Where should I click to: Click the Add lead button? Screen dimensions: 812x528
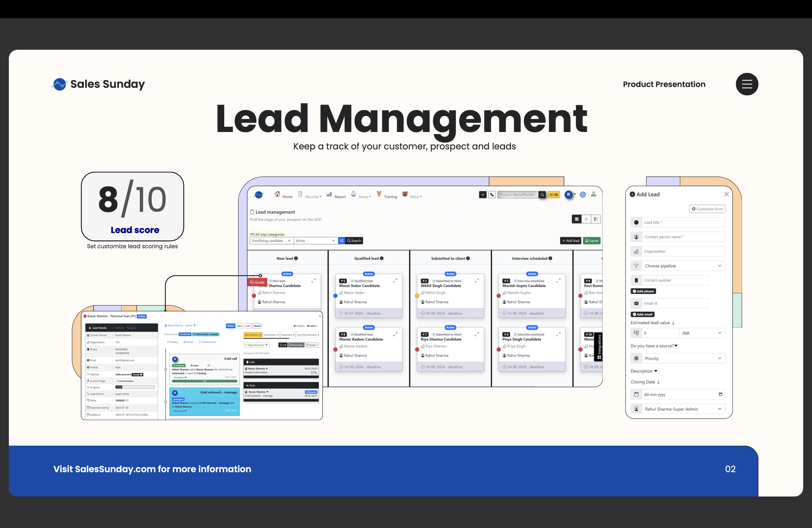[x=570, y=241]
